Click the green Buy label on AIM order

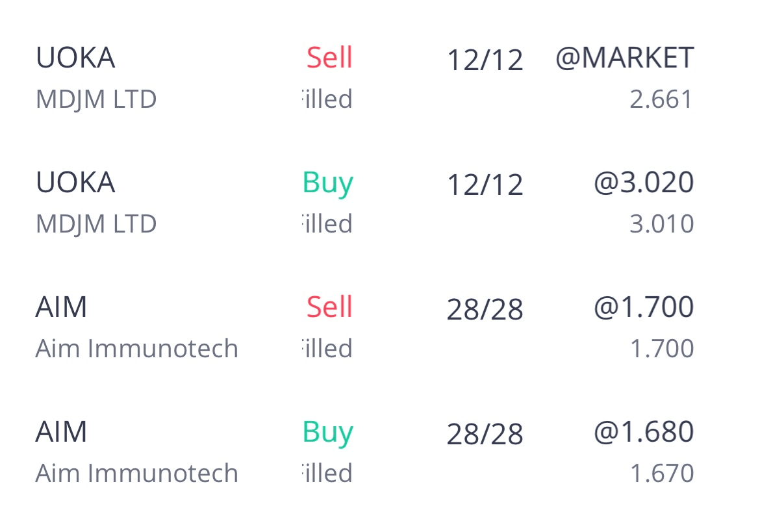(x=327, y=432)
